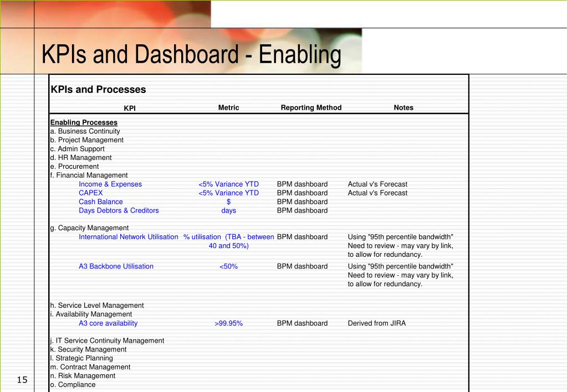Click the 95th percentile note for A3 Backbone Utilisation

click(x=401, y=275)
